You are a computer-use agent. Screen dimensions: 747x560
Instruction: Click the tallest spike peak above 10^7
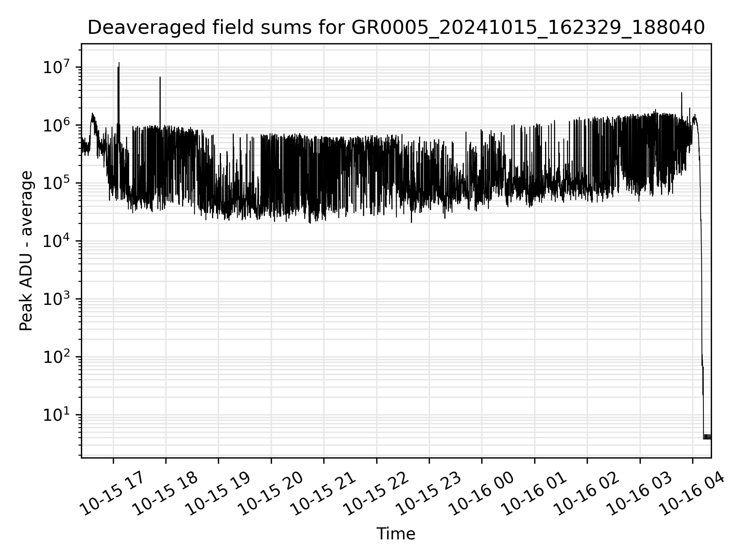[x=119, y=63]
